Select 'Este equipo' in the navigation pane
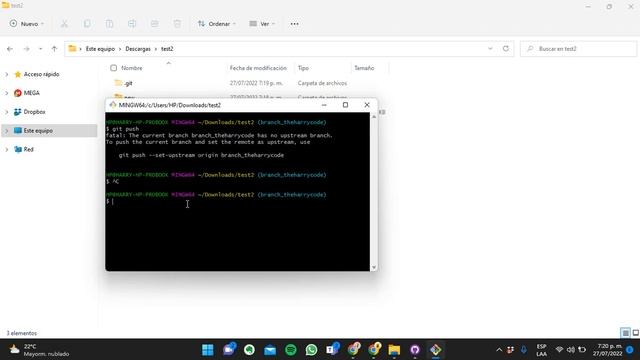The height and width of the screenshot is (360, 640). 38,131
